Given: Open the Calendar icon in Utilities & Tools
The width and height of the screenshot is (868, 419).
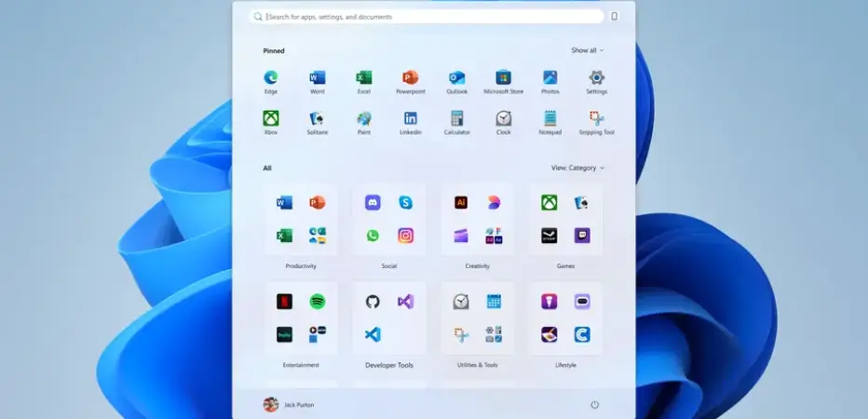Looking at the screenshot, I should [x=494, y=302].
